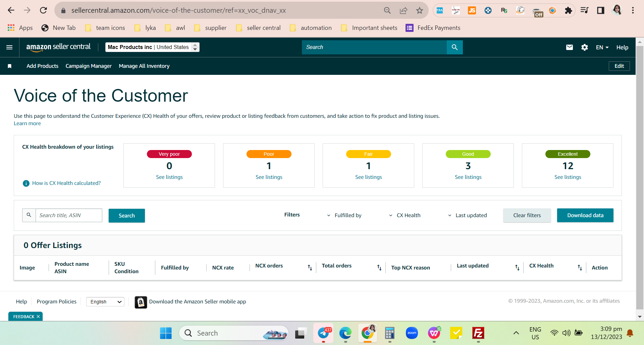Open the EN language dropdown
The image size is (644, 345).
pyautogui.click(x=602, y=48)
